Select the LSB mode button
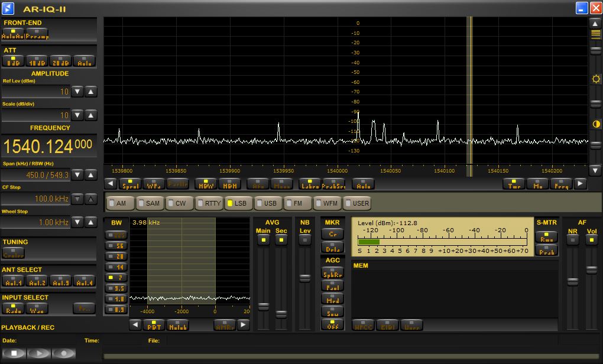This screenshot has height=364, width=603. click(239, 203)
